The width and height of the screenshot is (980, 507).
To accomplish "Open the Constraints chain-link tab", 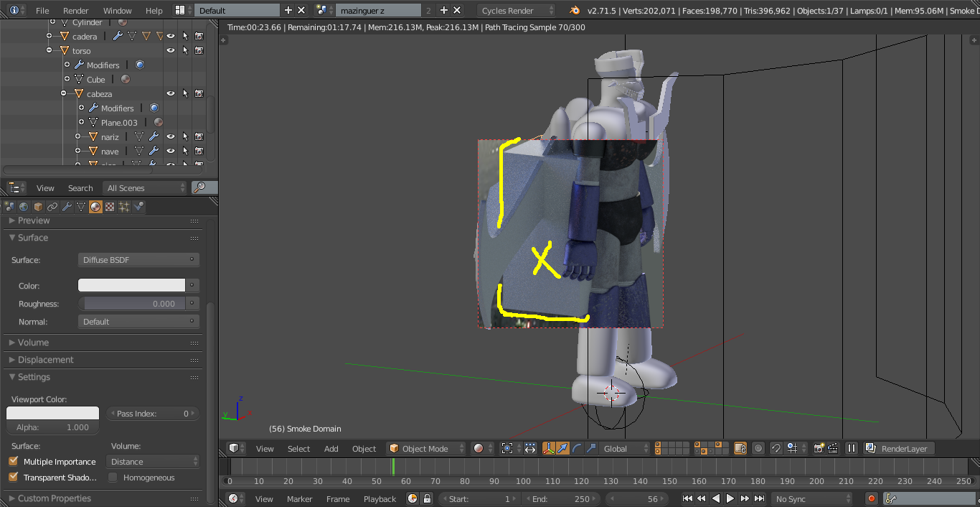I will [52, 207].
